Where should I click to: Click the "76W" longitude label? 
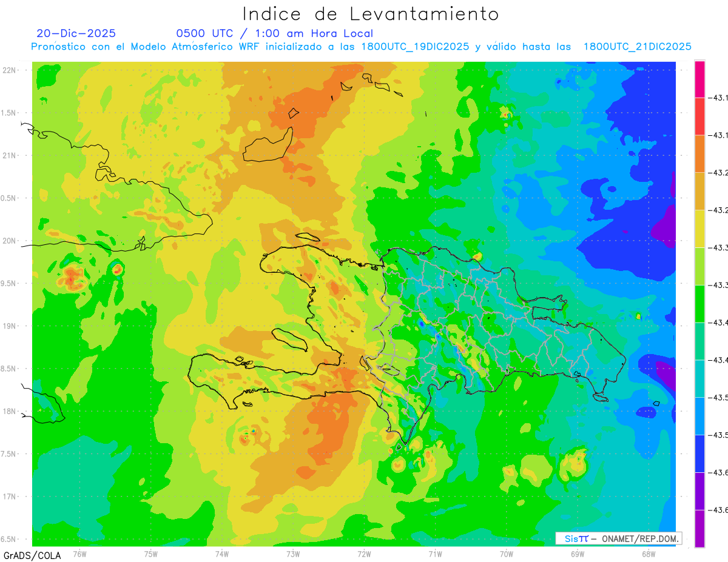pyautogui.click(x=79, y=554)
